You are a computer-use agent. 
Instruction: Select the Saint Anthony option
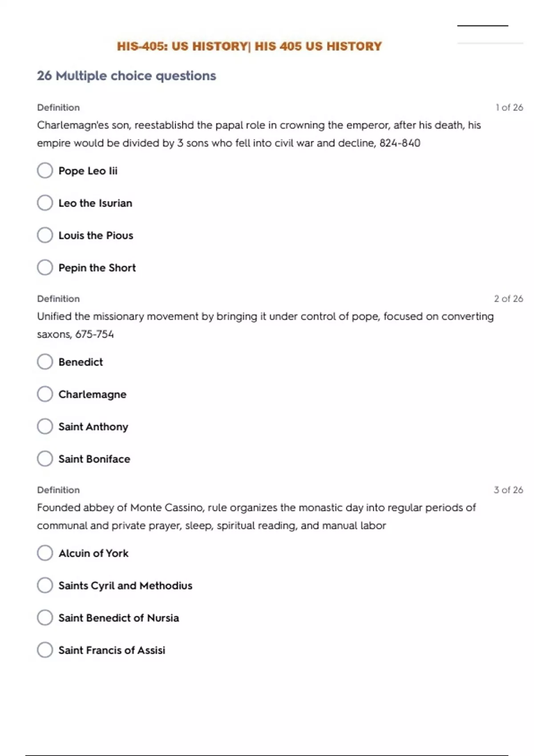click(x=45, y=426)
